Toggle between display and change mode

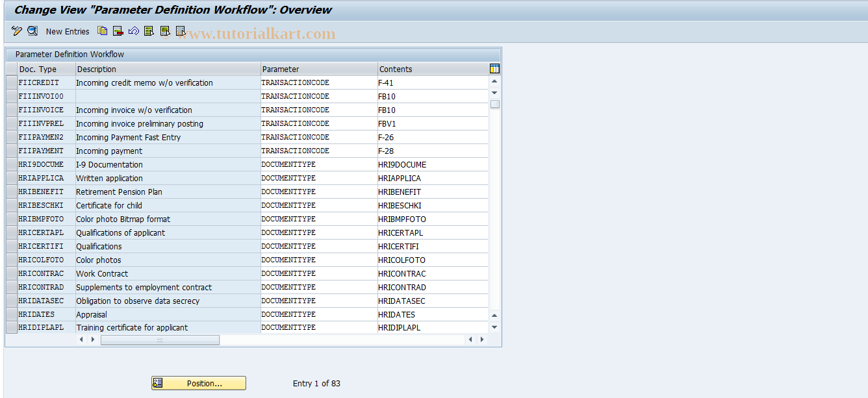[x=16, y=31]
